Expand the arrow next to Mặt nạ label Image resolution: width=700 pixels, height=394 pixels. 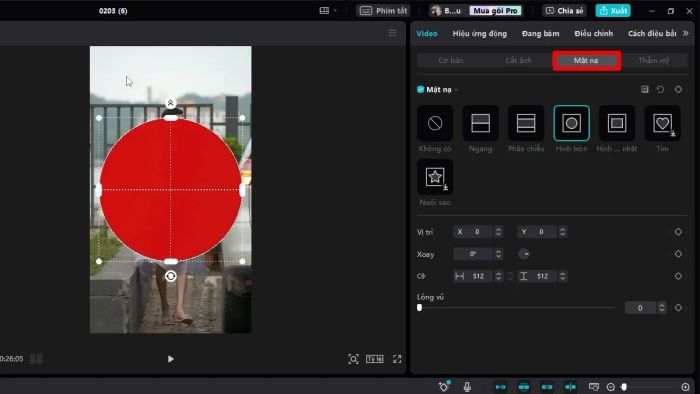(456, 90)
